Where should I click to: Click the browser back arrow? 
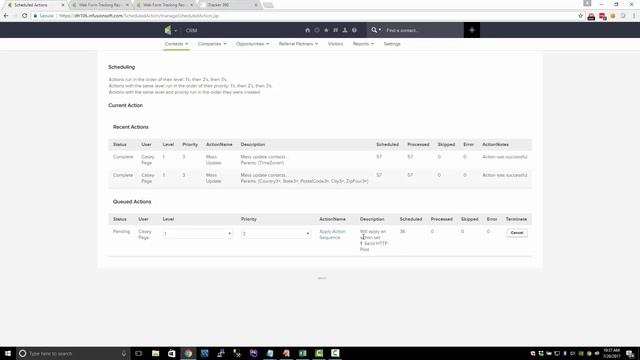tap(6, 16)
